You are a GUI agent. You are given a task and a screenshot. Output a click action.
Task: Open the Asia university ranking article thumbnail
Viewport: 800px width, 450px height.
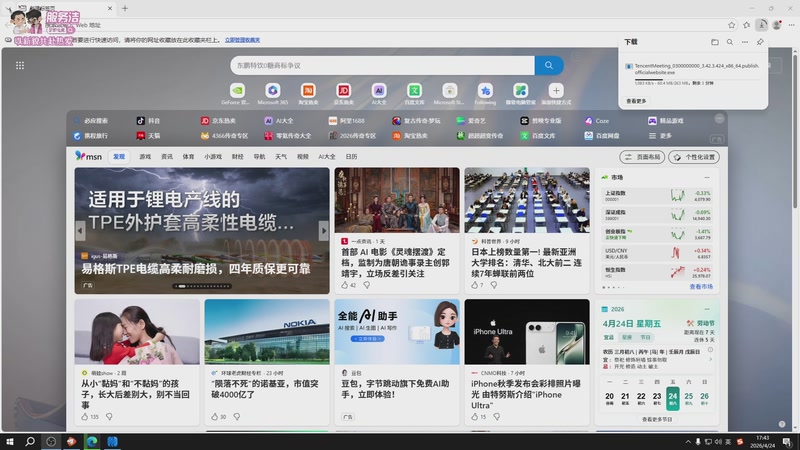coord(527,200)
